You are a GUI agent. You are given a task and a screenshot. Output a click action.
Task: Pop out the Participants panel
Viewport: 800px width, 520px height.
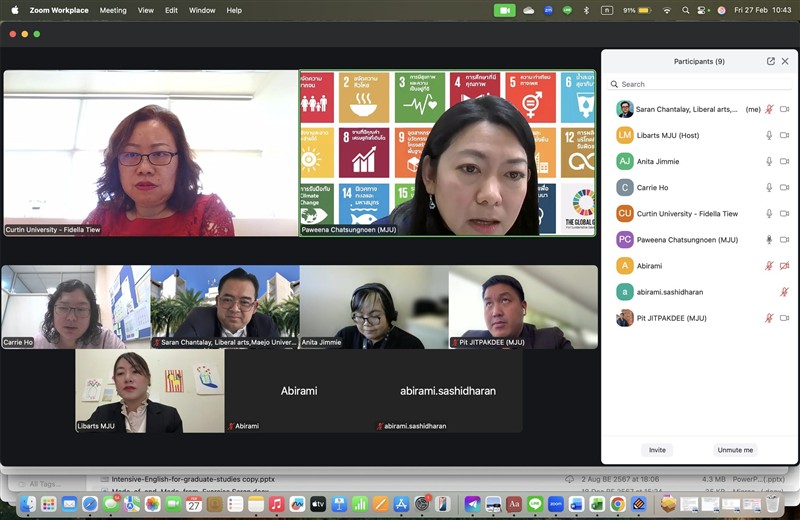(x=771, y=61)
